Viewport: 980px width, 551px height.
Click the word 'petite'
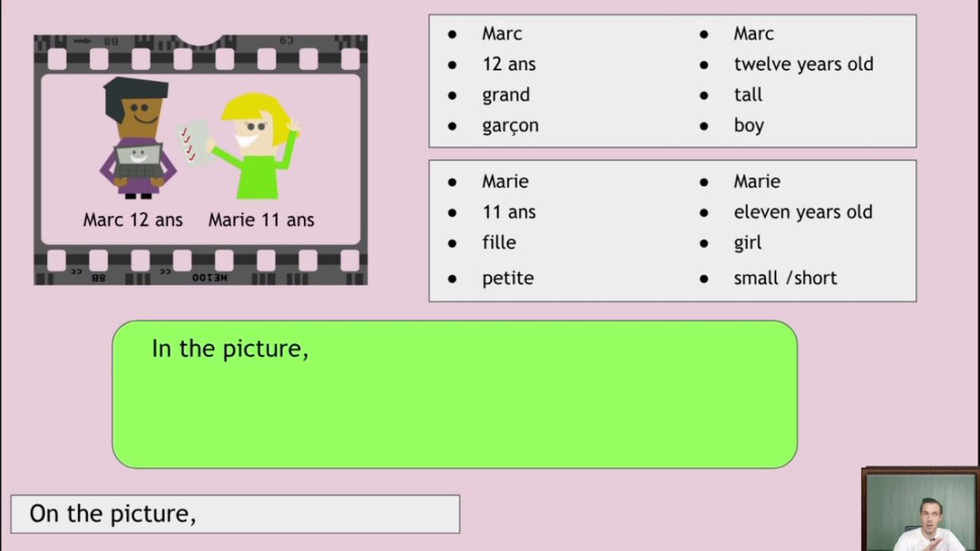tap(508, 278)
